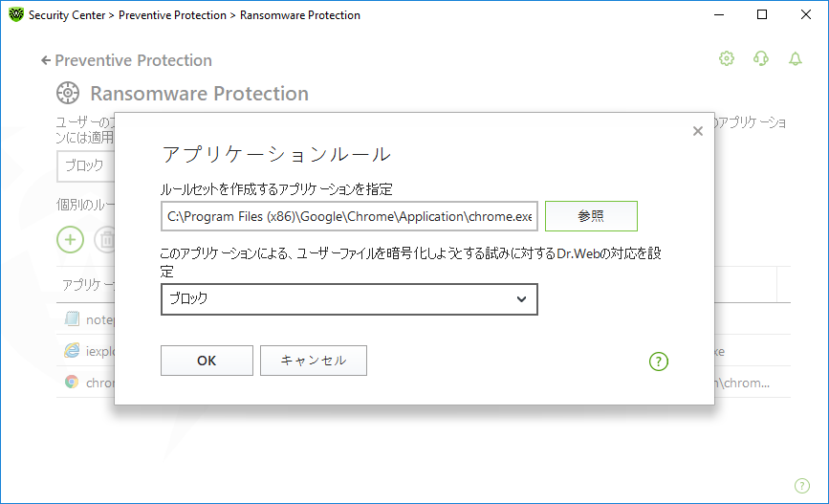Viewport: 829px width, 504px height.
Task: Open the background ブロック dropdown
Action: pos(86,166)
